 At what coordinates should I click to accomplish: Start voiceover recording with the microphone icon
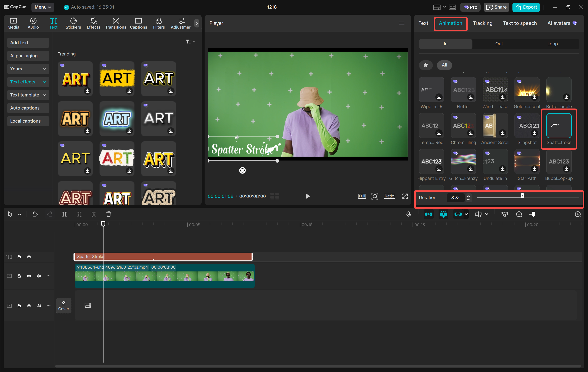point(409,214)
